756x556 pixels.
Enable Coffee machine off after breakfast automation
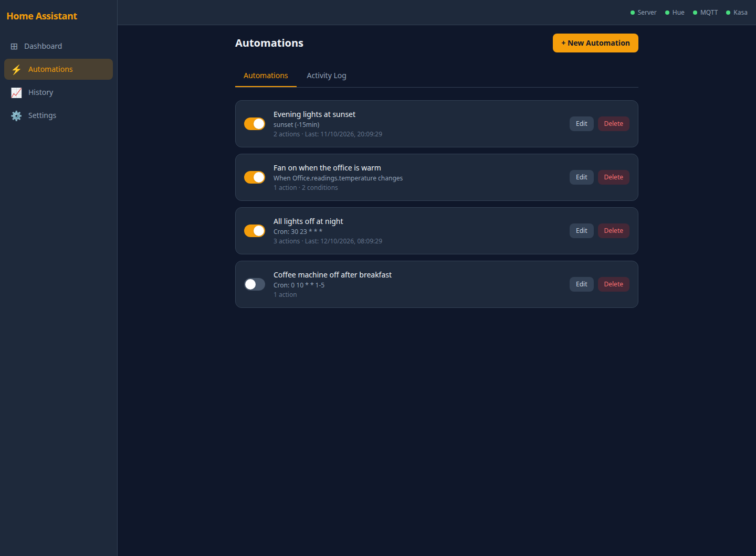tap(255, 284)
